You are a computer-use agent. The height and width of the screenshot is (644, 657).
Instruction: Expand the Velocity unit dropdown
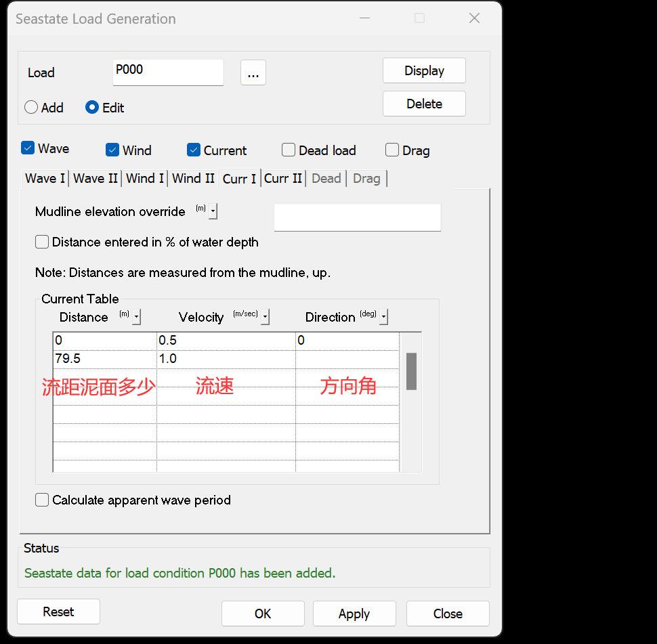[265, 317]
